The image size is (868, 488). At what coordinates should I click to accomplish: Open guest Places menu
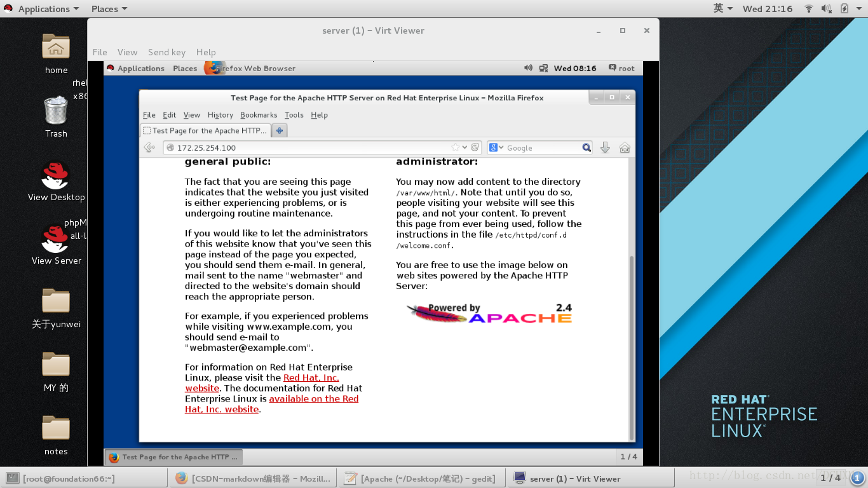185,68
